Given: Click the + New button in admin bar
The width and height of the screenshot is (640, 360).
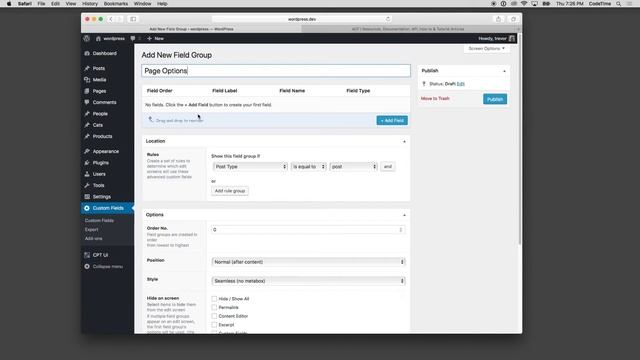Looking at the screenshot, I should pyautogui.click(x=156, y=38).
